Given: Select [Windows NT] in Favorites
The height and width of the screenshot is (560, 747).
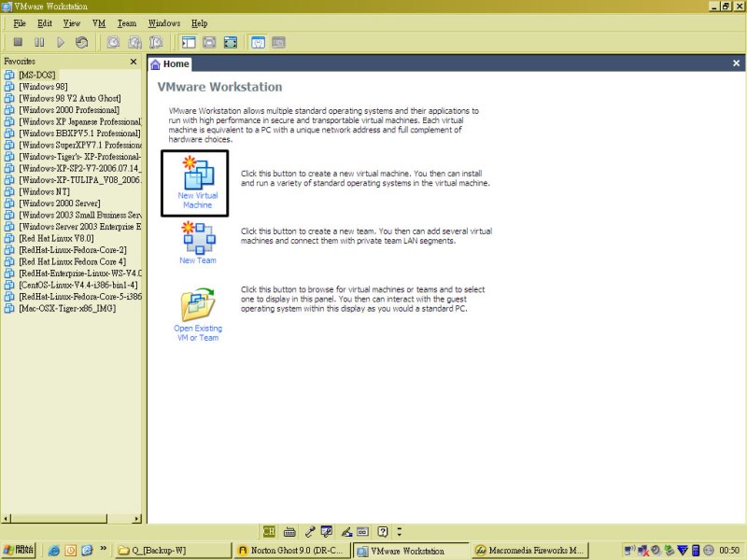Looking at the screenshot, I should pos(44,191).
